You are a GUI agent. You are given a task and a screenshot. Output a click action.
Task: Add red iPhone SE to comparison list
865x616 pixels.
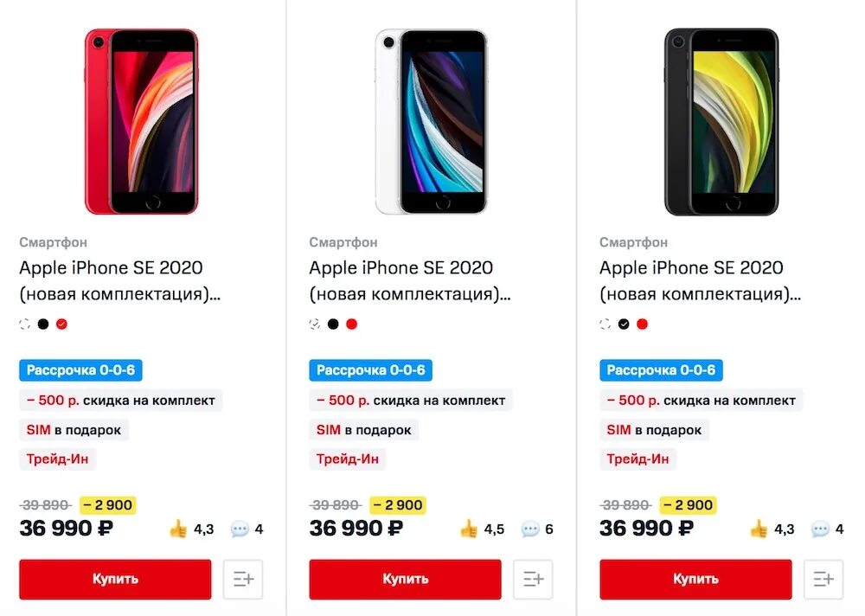coord(243,580)
